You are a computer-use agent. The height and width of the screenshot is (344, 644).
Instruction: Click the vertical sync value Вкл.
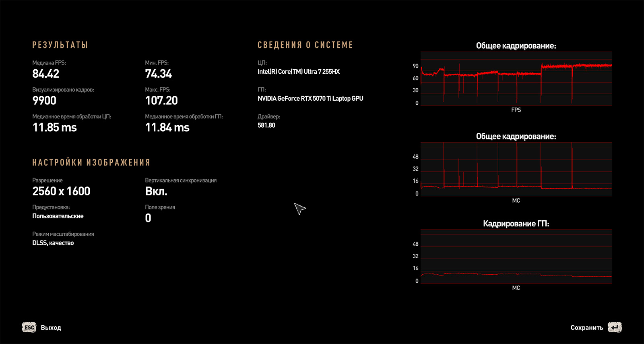156,191
